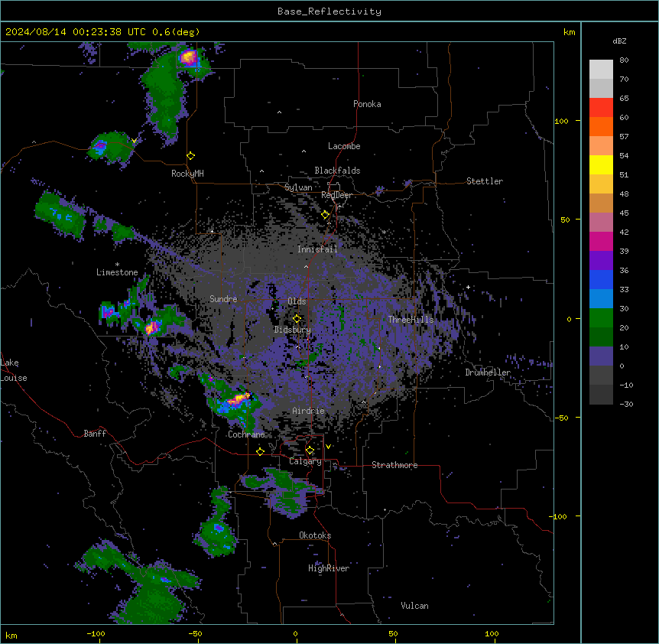Click the Ponoka label
The height and width of the screenshot is (644, 659).
coord(367,104)
